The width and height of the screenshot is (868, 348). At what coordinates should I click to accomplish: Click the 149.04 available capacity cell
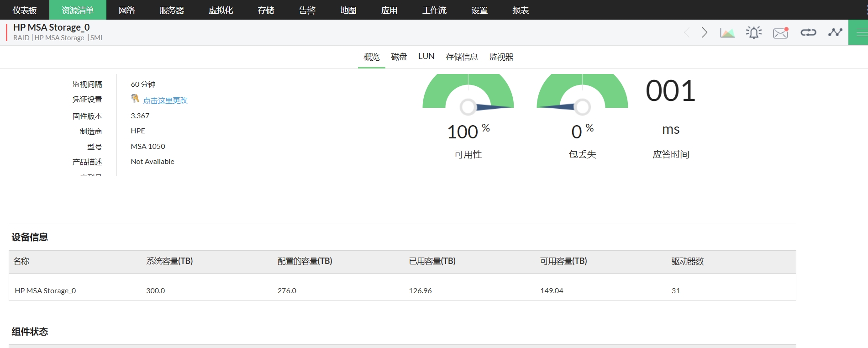552,290
